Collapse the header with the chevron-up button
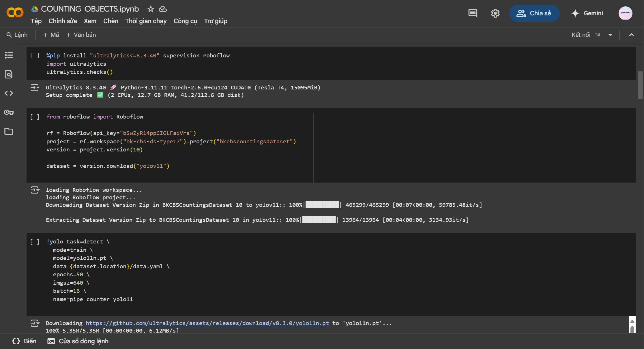Image resolution: width=644 pixels, height=349 pixels. (x=631, y=35)
